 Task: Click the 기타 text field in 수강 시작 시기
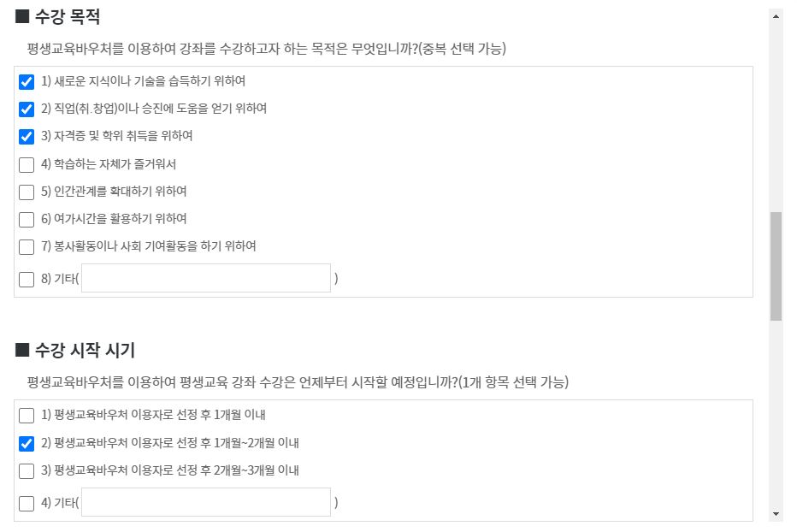(206, 503)
